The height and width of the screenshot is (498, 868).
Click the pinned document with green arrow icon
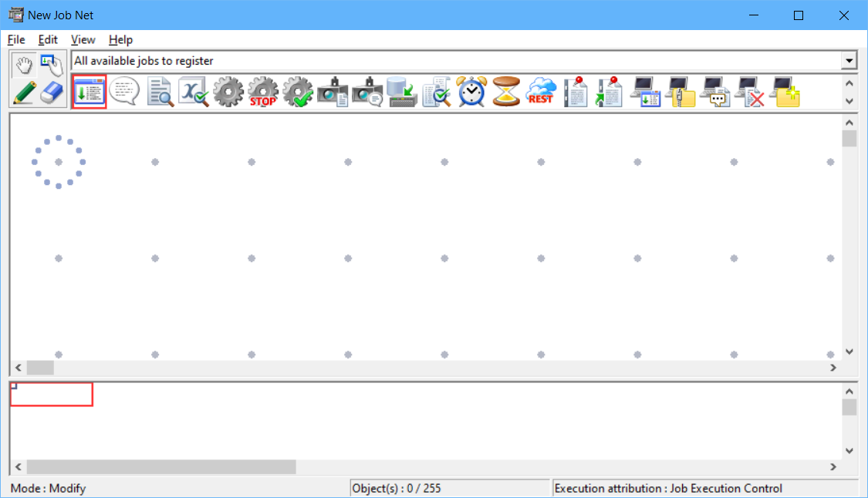point(609,92)
